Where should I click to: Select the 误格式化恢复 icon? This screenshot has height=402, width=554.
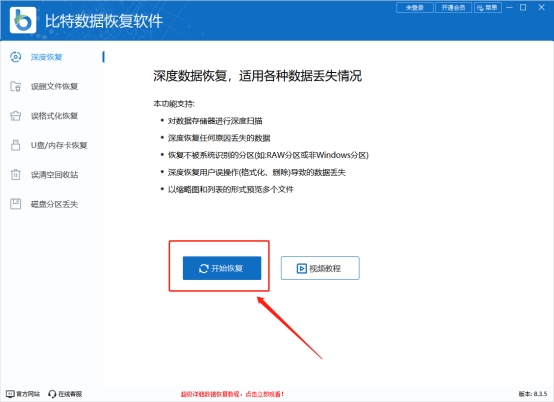(16, 116)
